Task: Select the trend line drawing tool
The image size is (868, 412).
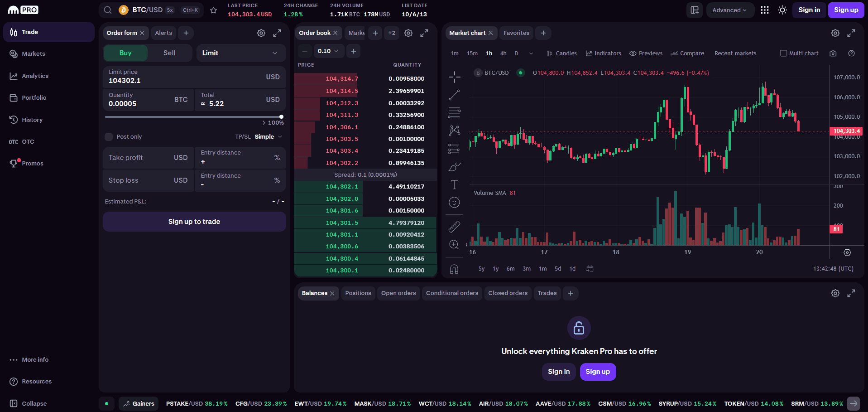Action: point(454,95)
